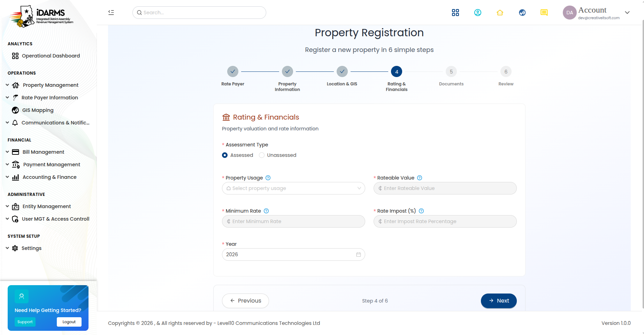Click the Next button
This screenshot has width=644, height=335.
pyautogui.click(x=499, y=301)
